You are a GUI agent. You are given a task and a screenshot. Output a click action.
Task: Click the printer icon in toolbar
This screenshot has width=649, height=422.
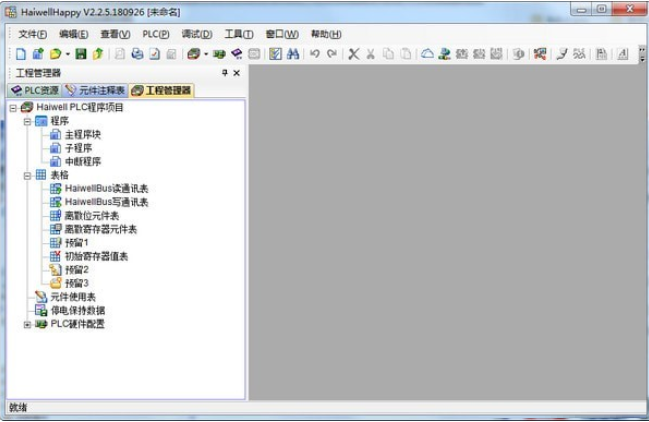pyautogui.click(x=137, y=54)
